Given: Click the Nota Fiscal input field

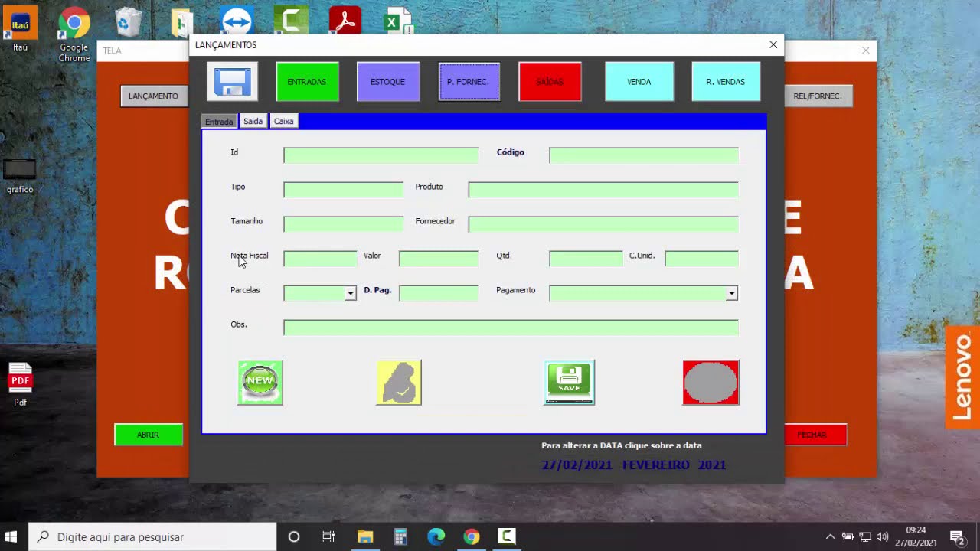Looking at the screenshot, I should tap(320, 259).
